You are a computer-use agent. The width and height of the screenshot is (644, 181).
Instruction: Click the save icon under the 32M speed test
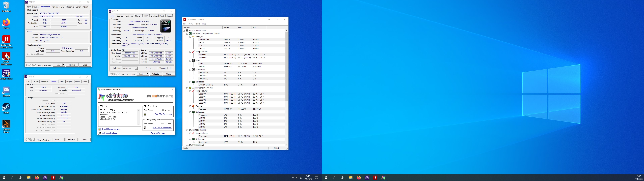tap(145, 114)
